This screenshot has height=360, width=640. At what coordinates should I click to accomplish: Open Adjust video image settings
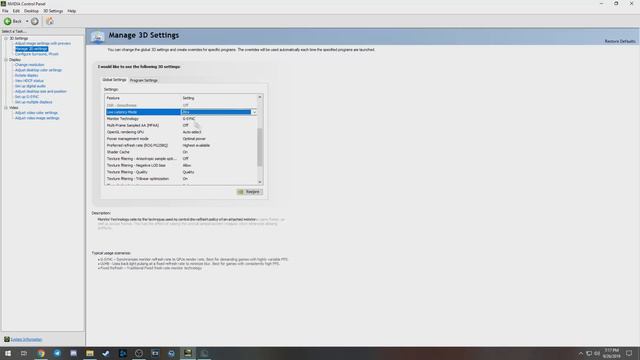point(37,118)
